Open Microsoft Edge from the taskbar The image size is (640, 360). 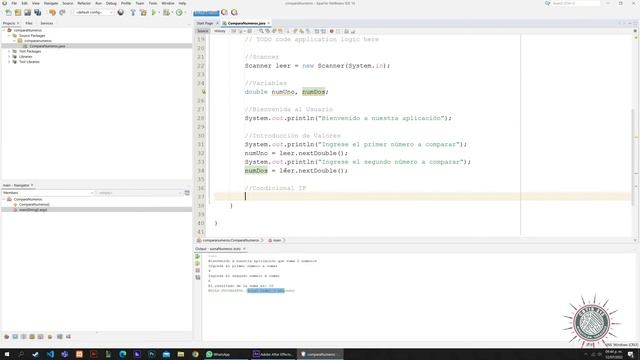point(122,354)
